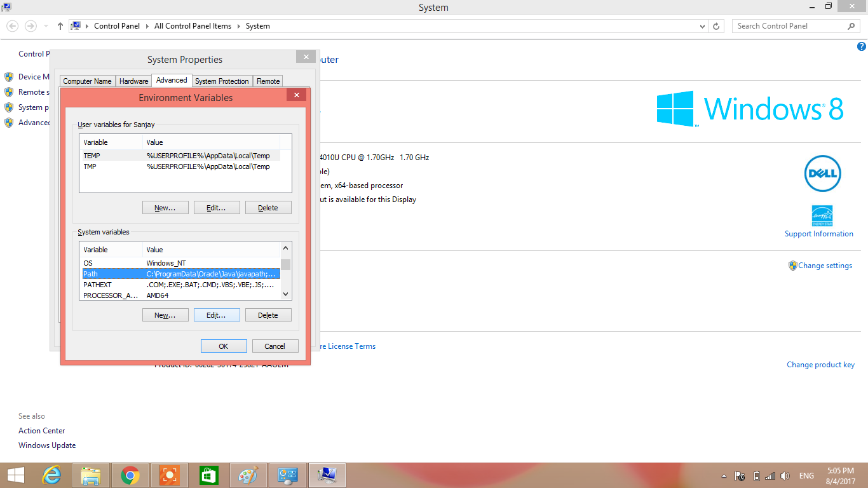Click New under User variables for Sanjay
This screenshot has width=868, height=488.
coord(165,208)
